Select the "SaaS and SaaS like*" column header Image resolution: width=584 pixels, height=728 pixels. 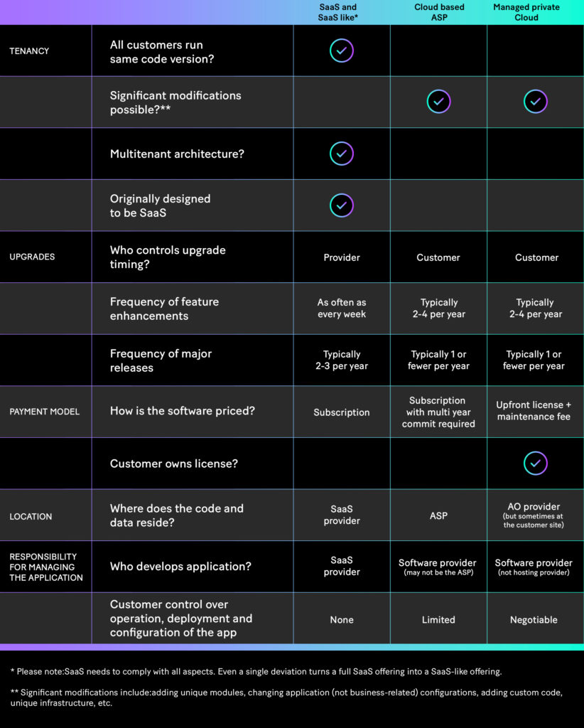coord(338,12)
